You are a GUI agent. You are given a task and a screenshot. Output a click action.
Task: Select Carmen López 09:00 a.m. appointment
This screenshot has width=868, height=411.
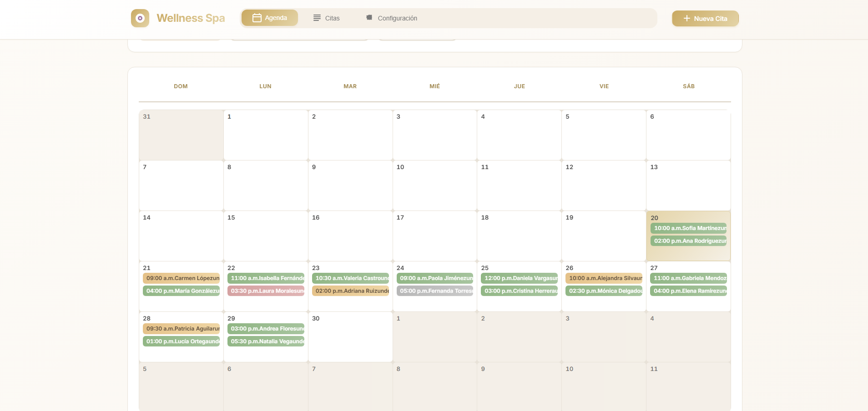(181, 278)
